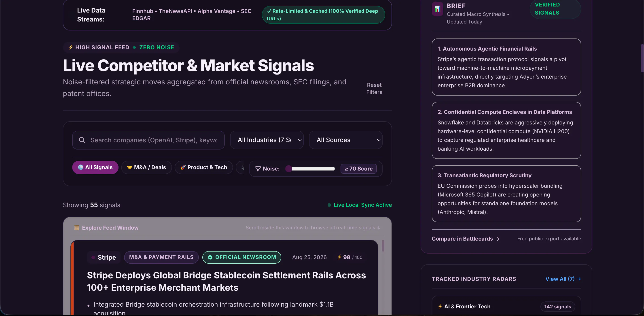This screenshot has height=316, width=644.
Task: Open the All Industries dropdown
Action: pos(267,140)
